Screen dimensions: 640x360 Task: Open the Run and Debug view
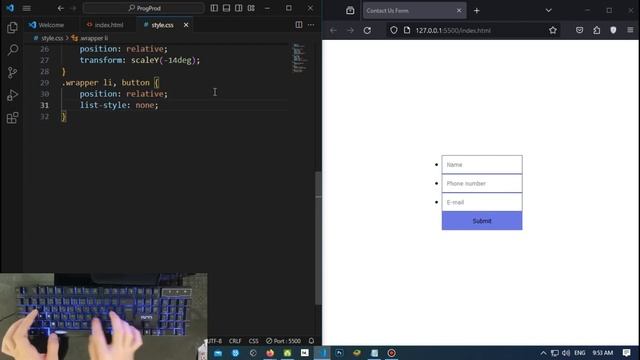click(12, 95)
